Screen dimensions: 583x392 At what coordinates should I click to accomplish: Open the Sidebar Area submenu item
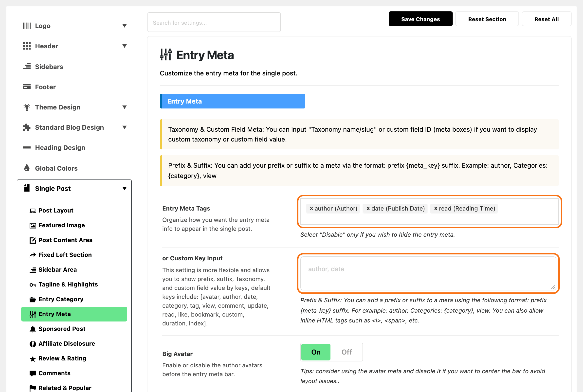[x=74, y=269]
